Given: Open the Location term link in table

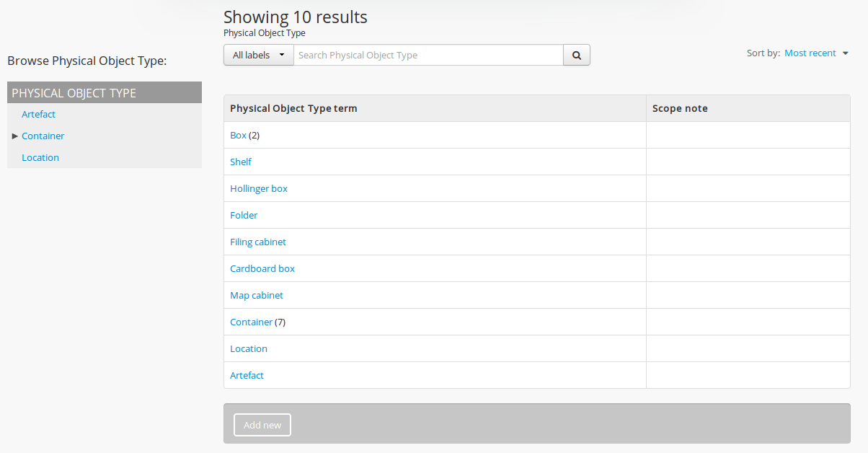Looking at the screenshot, I should coord(249,348).
